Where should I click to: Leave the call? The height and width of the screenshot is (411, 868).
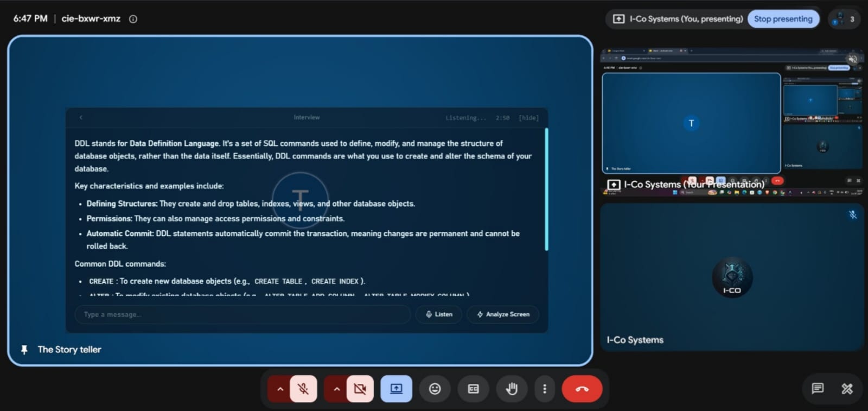tap(582, 389)
